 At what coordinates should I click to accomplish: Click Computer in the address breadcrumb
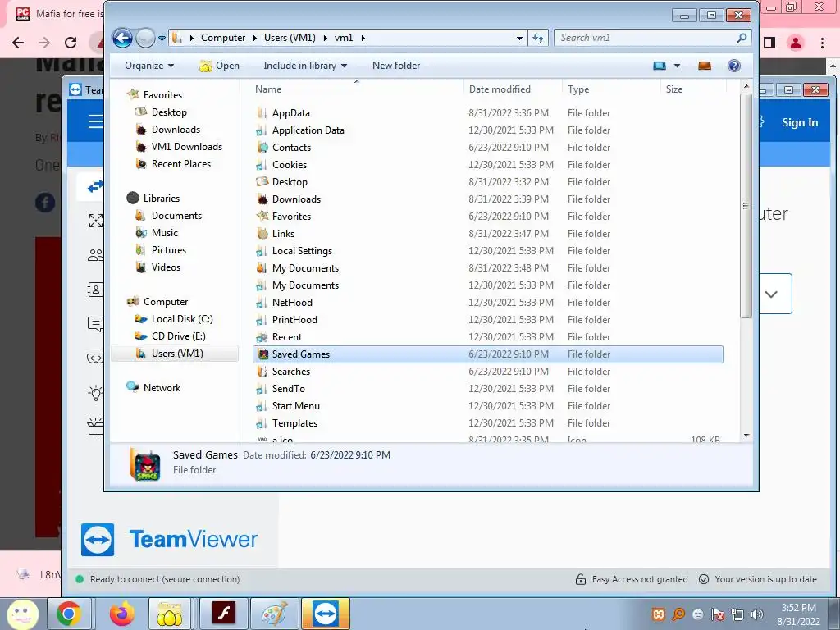(x=223, y=38)
